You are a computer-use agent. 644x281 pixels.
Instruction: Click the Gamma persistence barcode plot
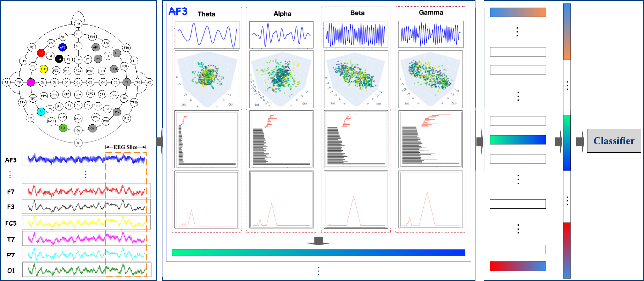[x=430, y=139]
